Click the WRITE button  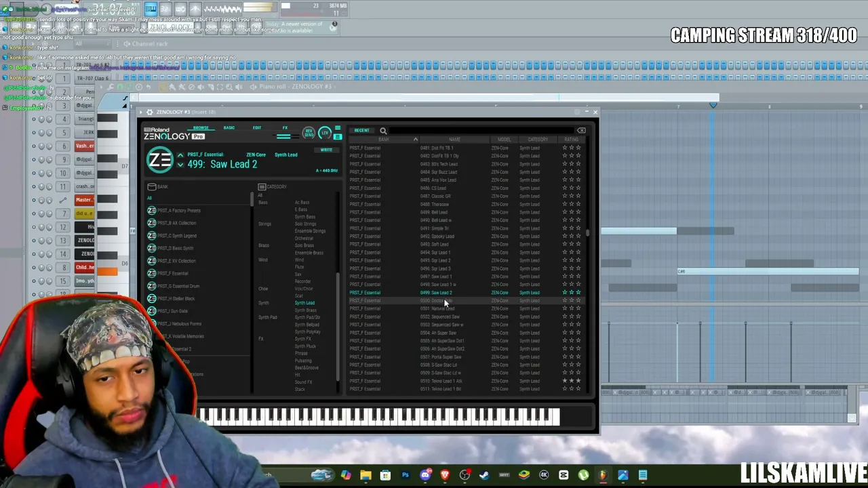[326, 150]
